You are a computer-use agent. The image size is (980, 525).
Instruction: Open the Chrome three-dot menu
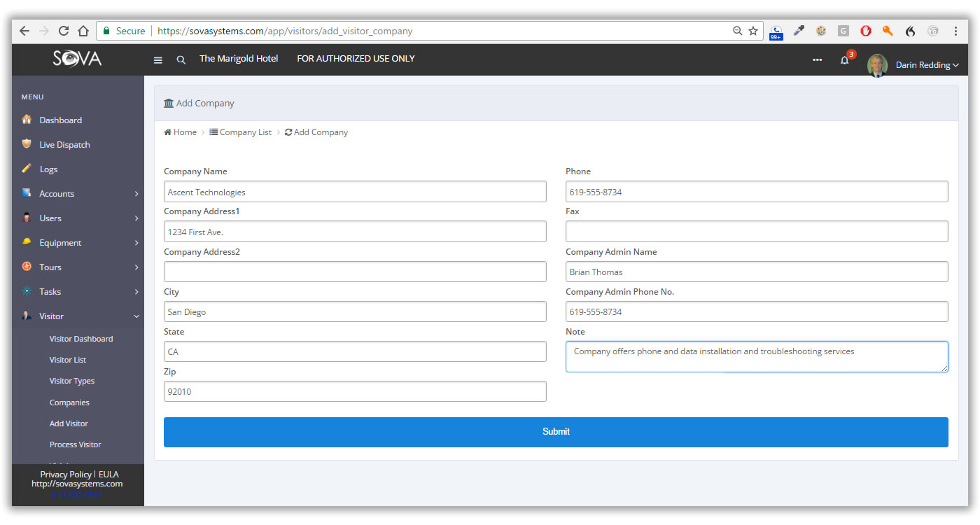point(955,31)
